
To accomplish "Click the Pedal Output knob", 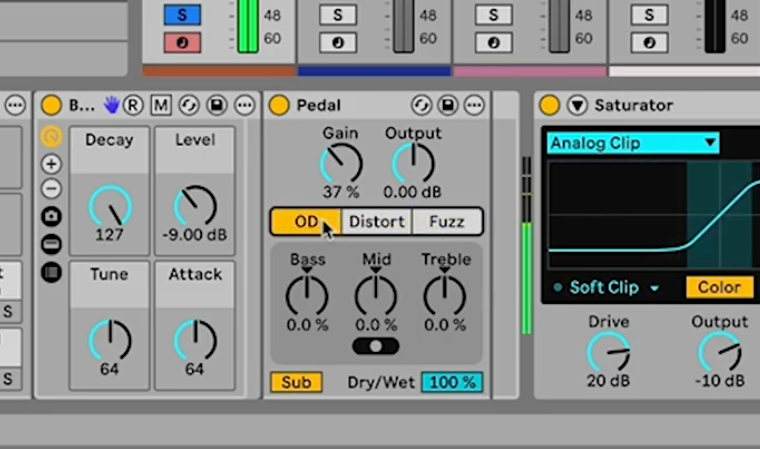I will 413,164.
